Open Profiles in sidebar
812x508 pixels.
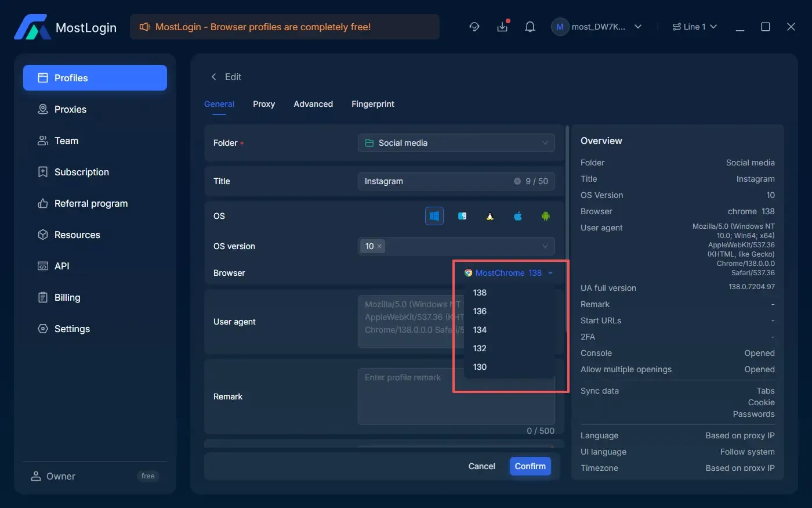(x=95, y=78)
